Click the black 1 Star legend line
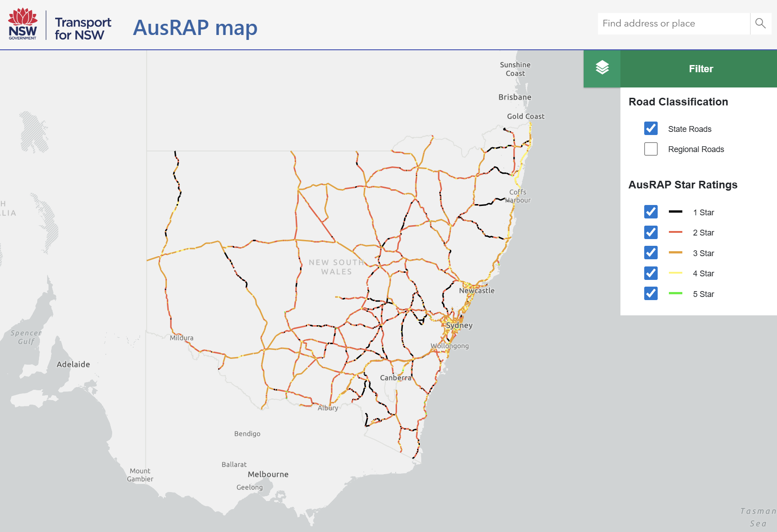This screenshot has height=532, width=777. pyautogui.click(x=675, y=212)
